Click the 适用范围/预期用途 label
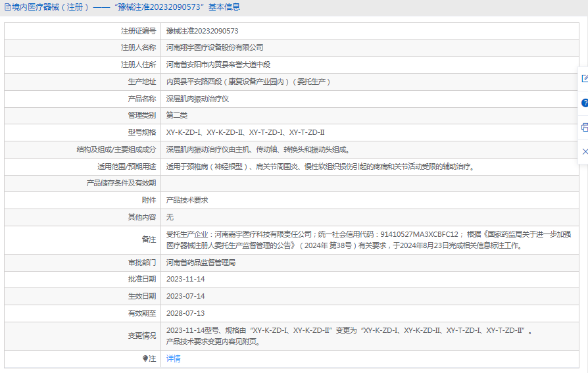This screenshot has width=588, height=373. tap(127, 166)
